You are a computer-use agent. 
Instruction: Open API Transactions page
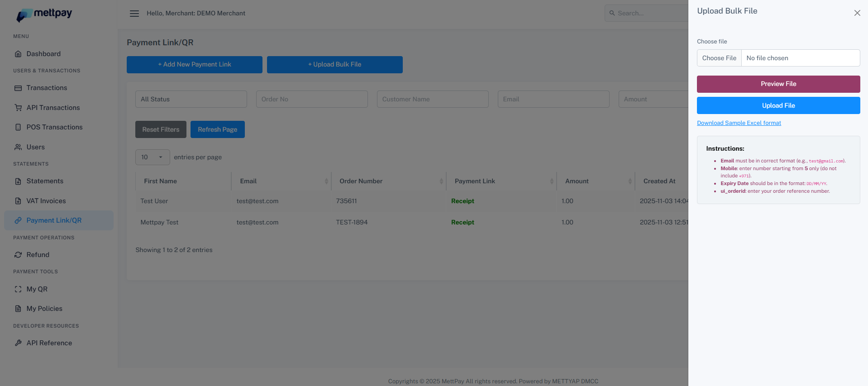tap(59, 108)
